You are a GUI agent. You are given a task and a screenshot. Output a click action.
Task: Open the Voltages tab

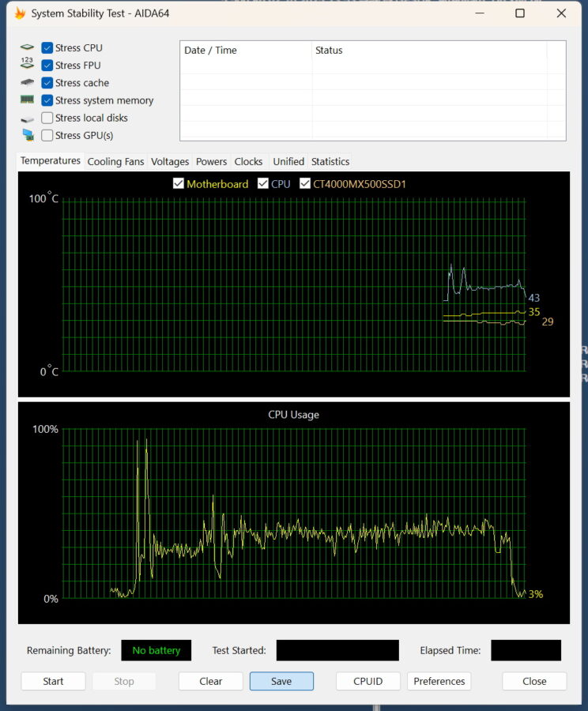[170, 161]
